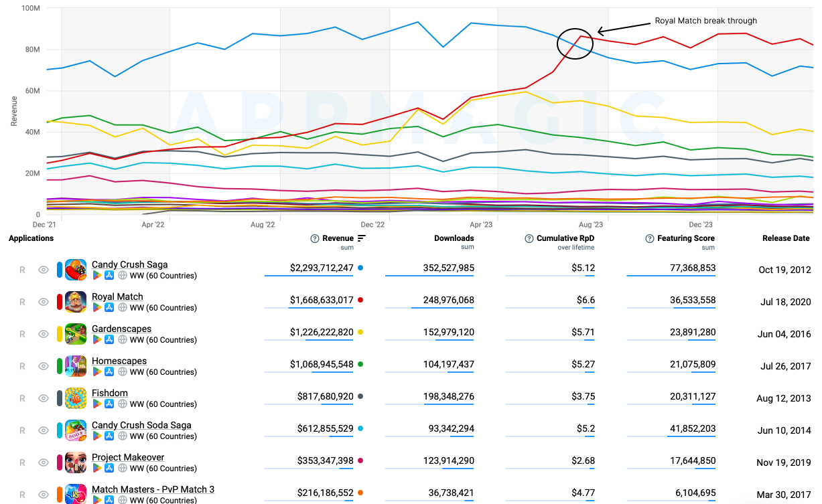This screenshot has height=504, width=822.
Task: Open Match Masters - PvP Match 3 link
Action: point(153,489)
